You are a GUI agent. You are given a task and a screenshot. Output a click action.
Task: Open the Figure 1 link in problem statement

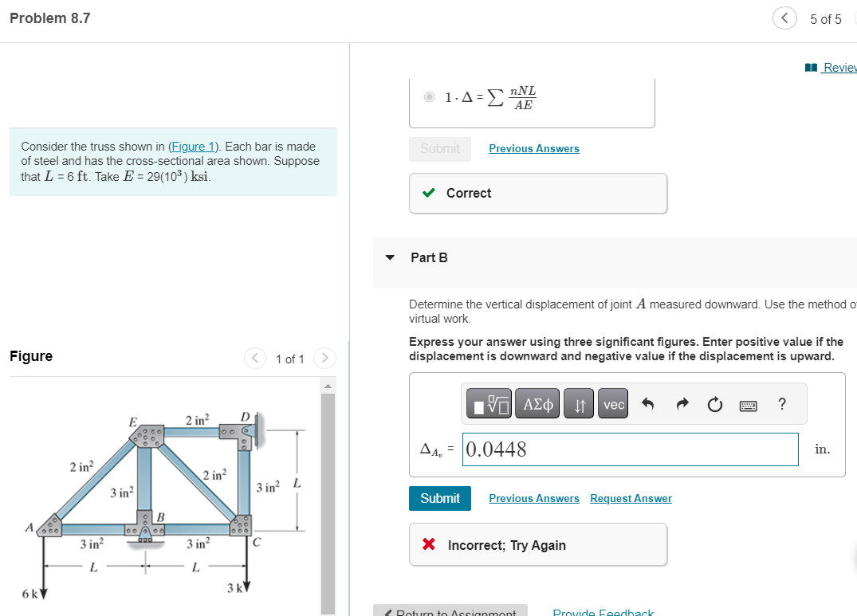pyautogui.click(x=193, y=146)
